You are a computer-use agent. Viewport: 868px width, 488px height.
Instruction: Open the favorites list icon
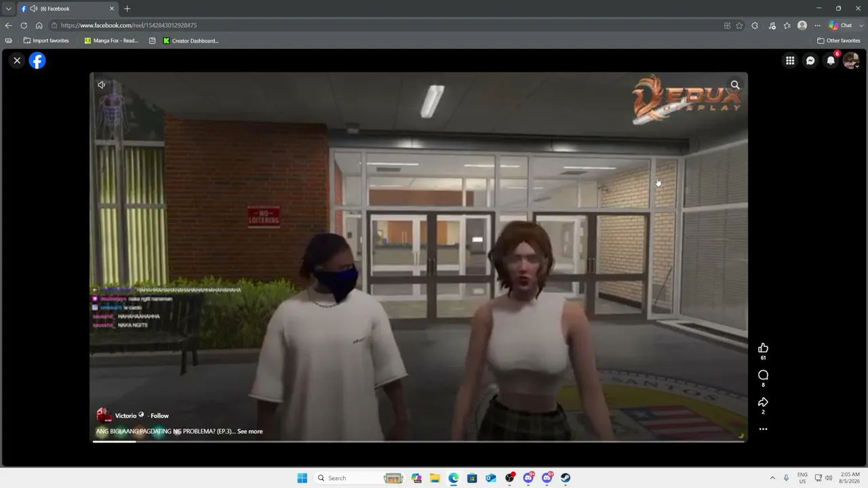pyautogui.click(x=787, y=25)
